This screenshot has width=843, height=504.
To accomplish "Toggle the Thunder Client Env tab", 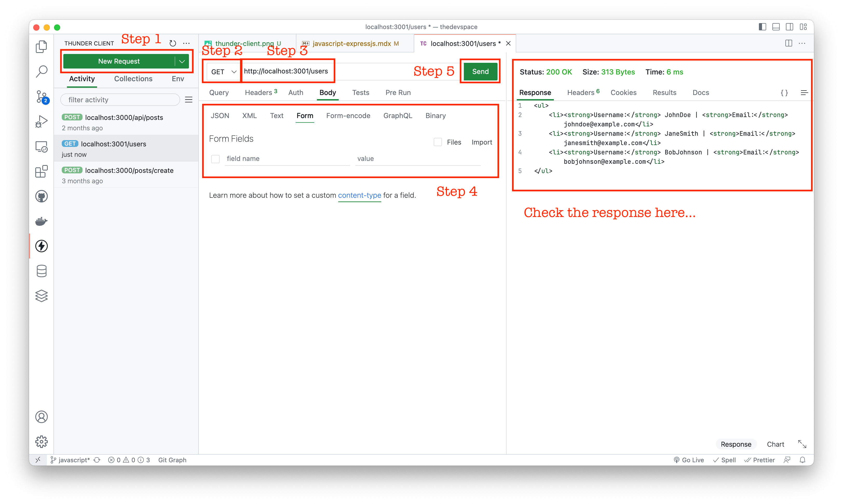I will click(x=178, y=79).
